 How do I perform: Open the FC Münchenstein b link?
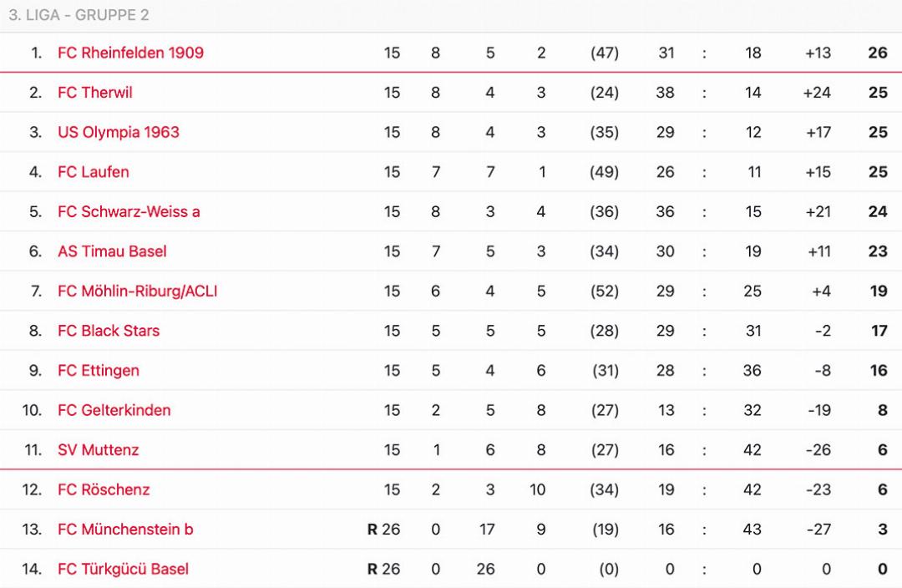(125, 530)
